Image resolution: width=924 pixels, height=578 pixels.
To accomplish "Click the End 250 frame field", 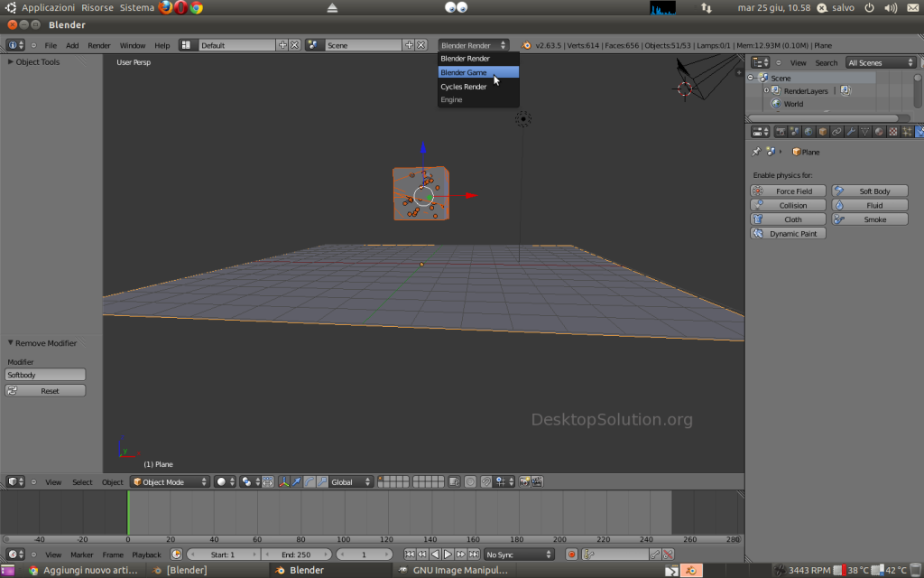I will (296, 555).
